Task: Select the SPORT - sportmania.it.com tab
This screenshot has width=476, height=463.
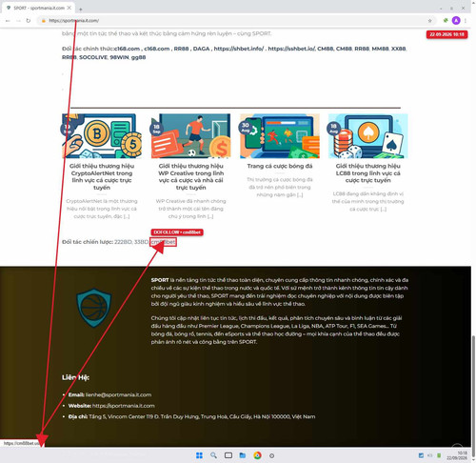Action: [38, 8]
